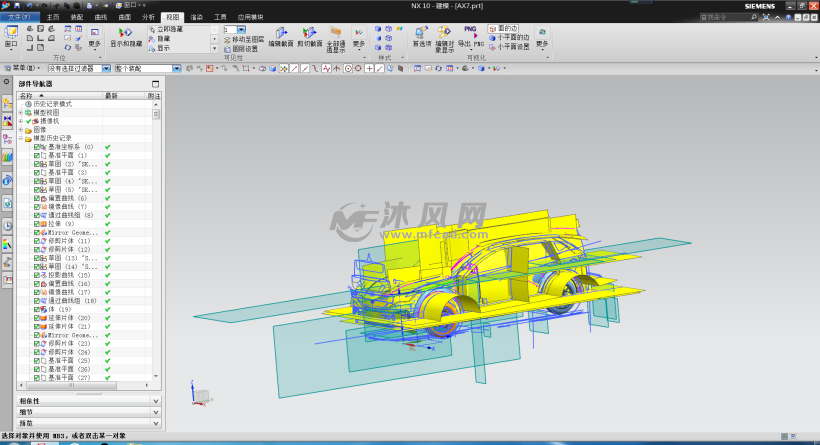
Task: Collapse the 模型历史记录 node
Action: 21,138
